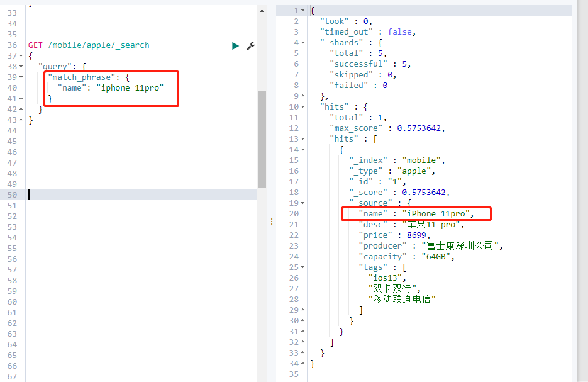Fold the "hits" array at response line 13
The image size is (588, 382).
pyautogui.click(x=303, y=139)
